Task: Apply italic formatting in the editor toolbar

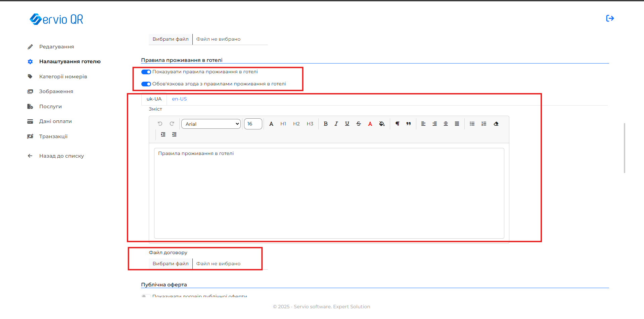Action: (x=336, y=124)
